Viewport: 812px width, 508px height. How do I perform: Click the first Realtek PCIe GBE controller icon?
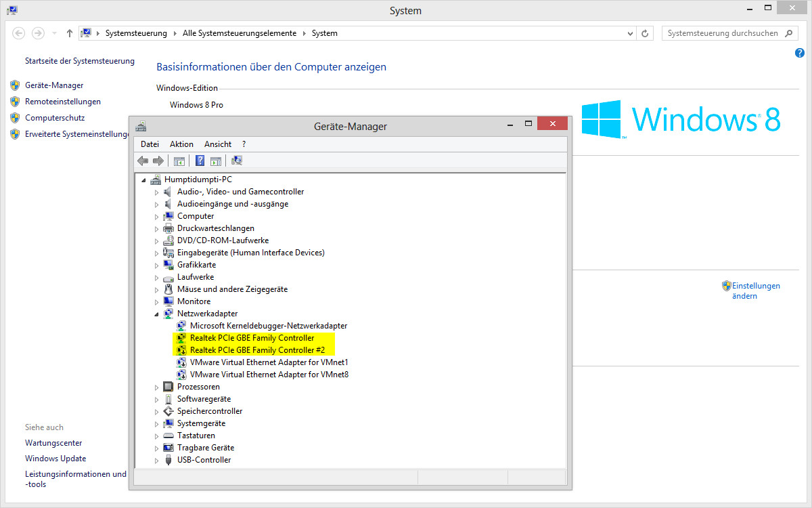click(181, 338)
